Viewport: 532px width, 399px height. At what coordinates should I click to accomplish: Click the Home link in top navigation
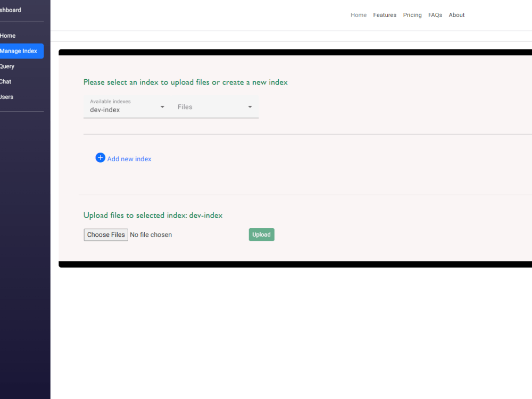click(359, 15)
